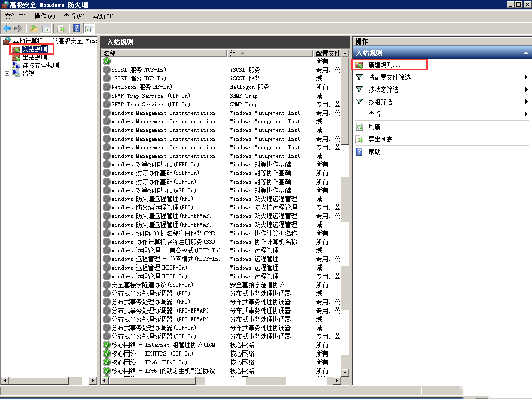Sort by the 名称 column header
This screenshot has height=399, width=532.
[x=164, y=53]
